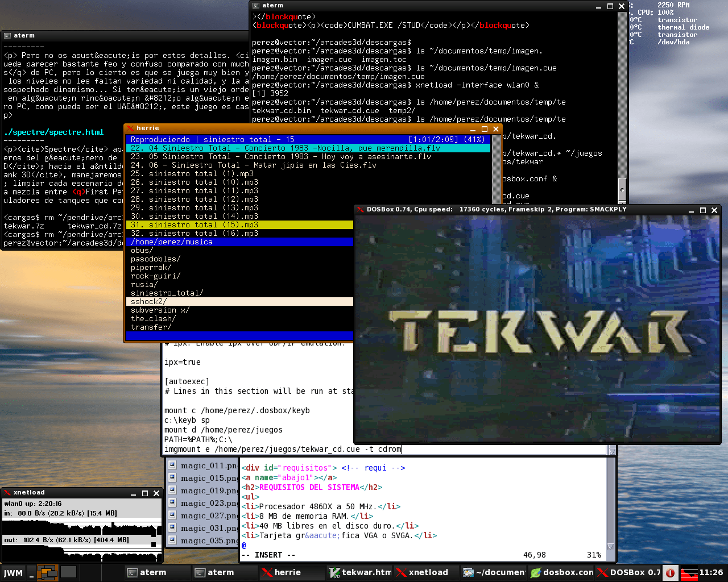The width and height of the screenshot is (728, 582).
Task: Close the xnetload window
Action: (x=156, y=493)
